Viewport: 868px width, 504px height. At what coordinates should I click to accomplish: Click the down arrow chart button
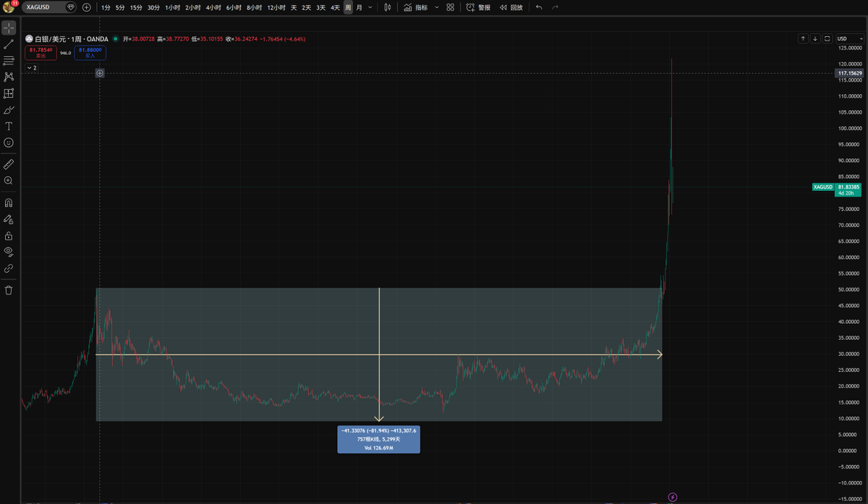click(x=815, y=38)
